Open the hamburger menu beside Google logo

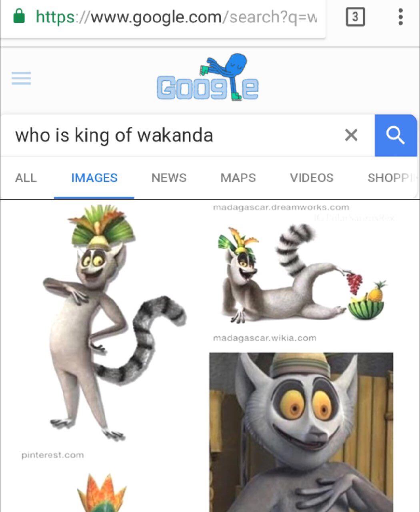point(21,78)
